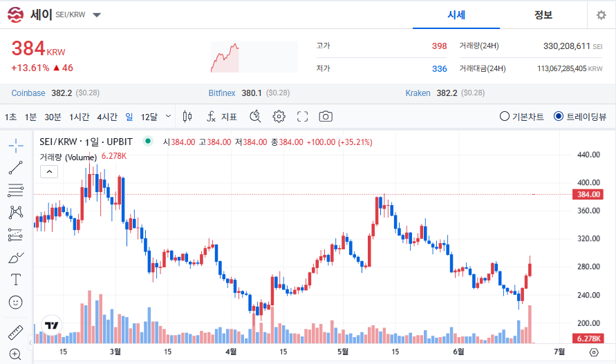Image resolution: width=616 pixels, height=364 pixels.
Task: Open the indicators (지표) menu
Action: [x=222, y=117]
